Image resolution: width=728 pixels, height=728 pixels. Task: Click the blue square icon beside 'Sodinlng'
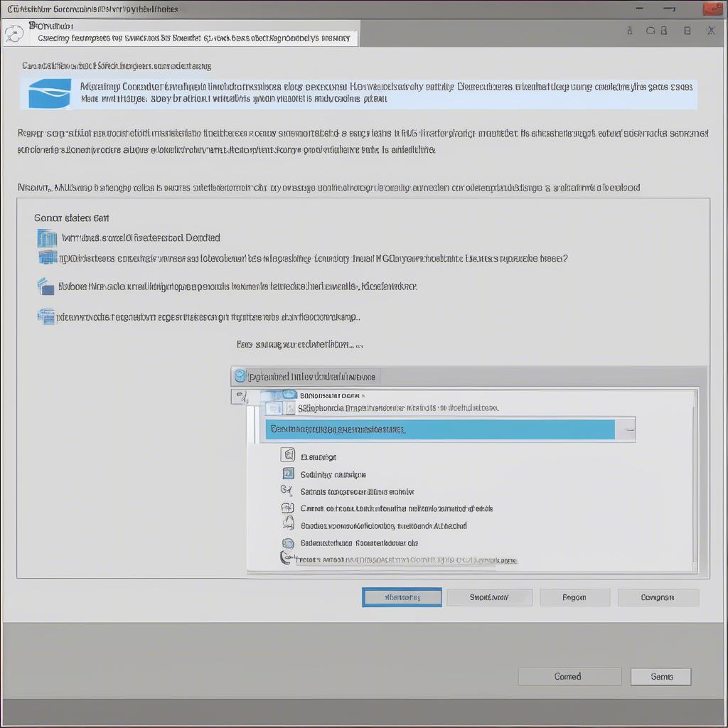[288, 473]
